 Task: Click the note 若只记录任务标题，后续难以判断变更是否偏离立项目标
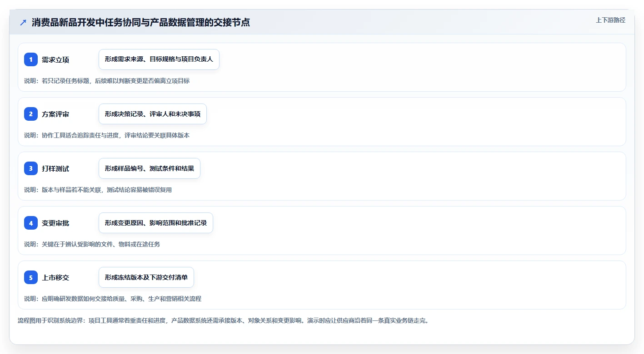[x=115, y=81]
